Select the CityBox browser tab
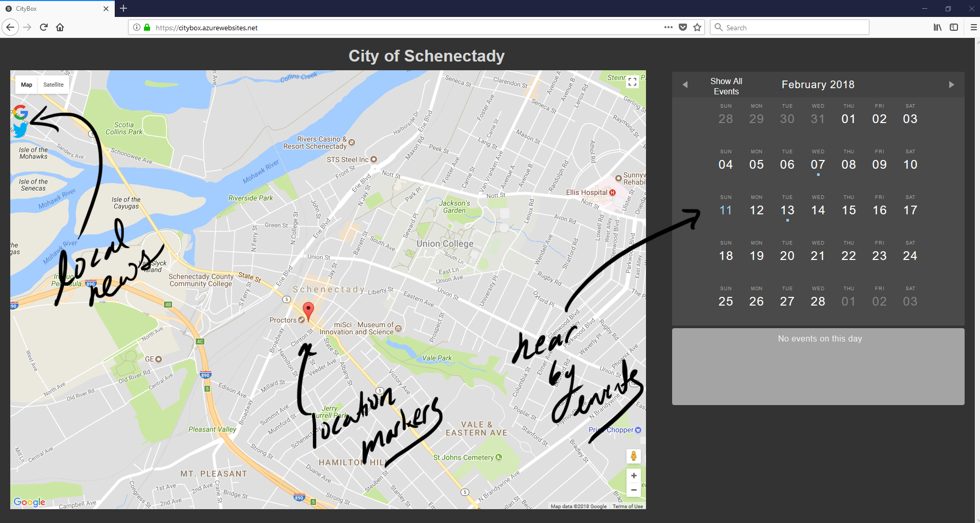 [56, 9]
